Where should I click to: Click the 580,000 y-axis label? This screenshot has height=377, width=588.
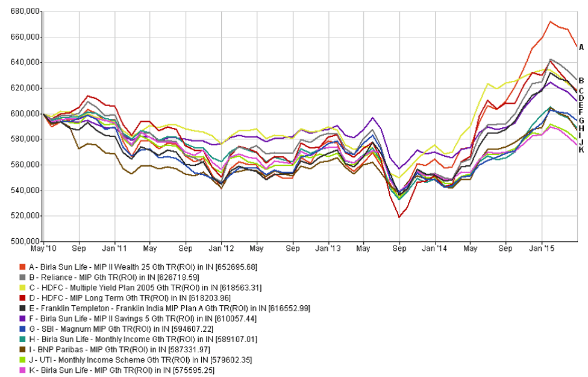click(x=25, y=139)
